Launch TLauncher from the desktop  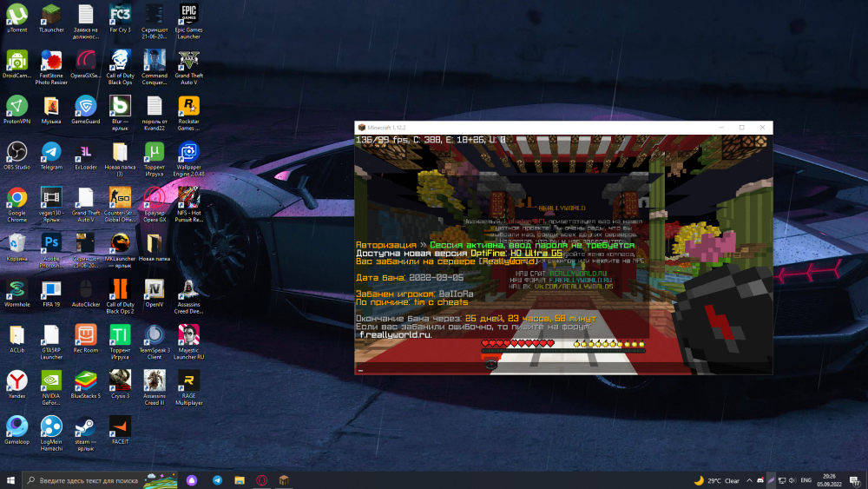click(51, 19)
